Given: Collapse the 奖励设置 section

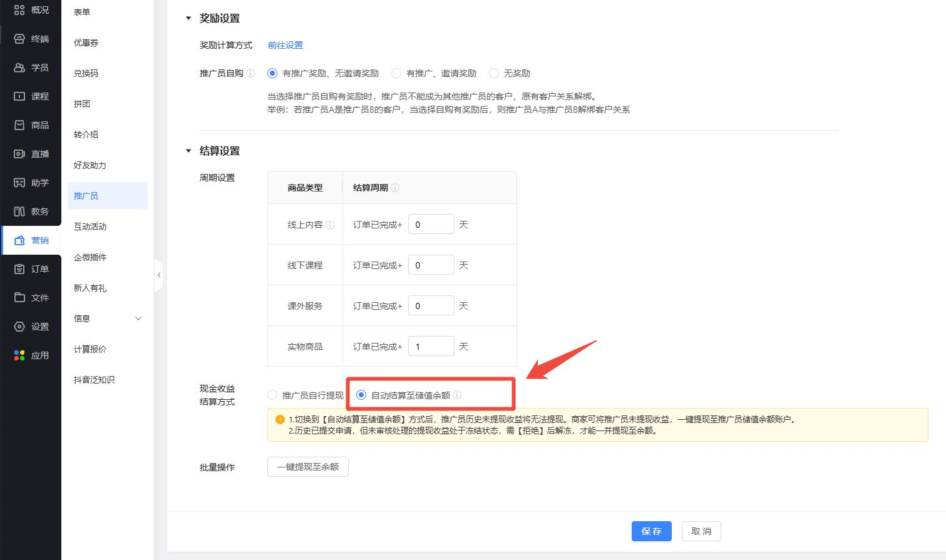Looking at the screenshot, I should coord(187,18).
